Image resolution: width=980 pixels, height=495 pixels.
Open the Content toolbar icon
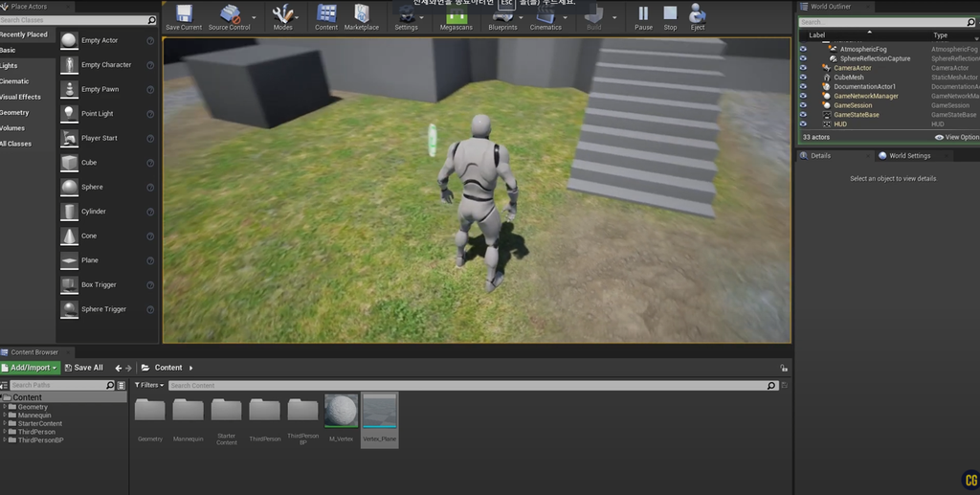point(326,17)
